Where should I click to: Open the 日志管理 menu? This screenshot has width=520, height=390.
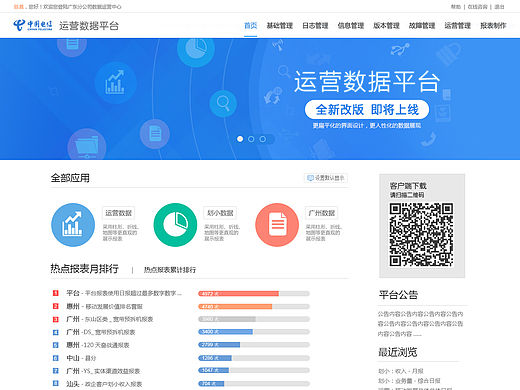(315, 26)
